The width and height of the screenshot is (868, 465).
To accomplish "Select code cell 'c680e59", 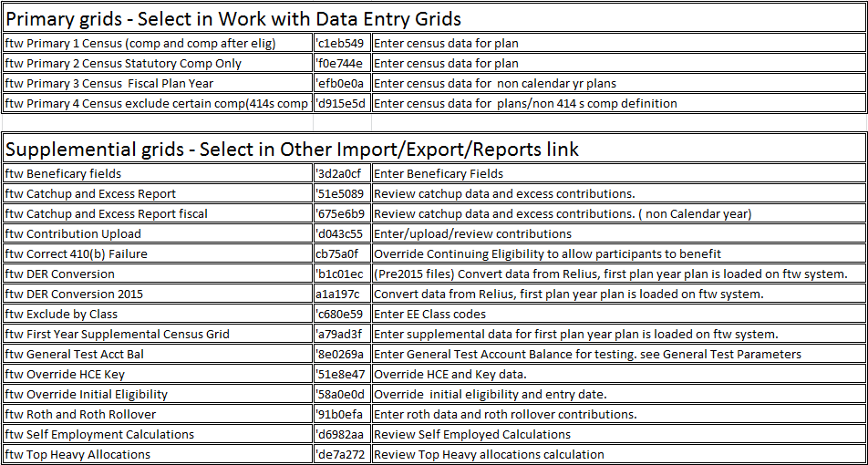I will pos(342,314).
